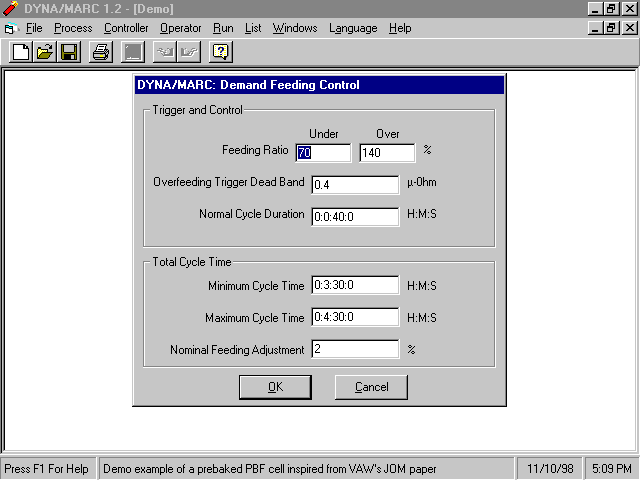Open context help with question mark icon
This screenshot has height=480, width=640.
click(221, 52)
